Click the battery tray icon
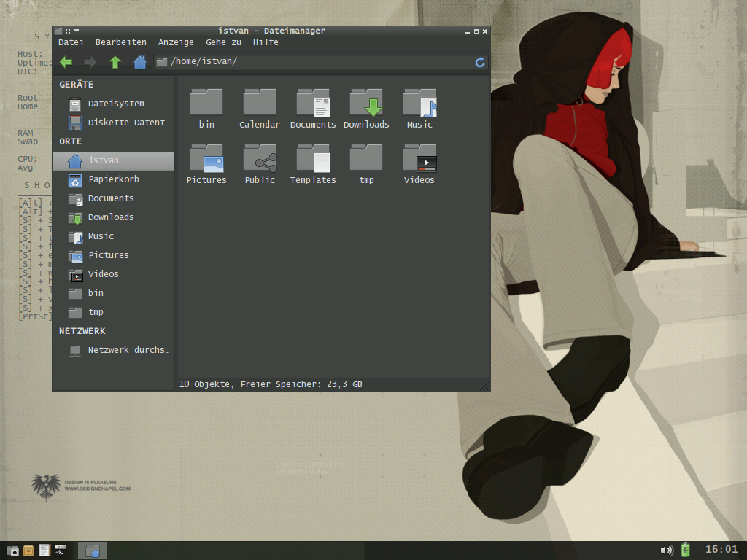The image size is (747, 560). (685, 550)
